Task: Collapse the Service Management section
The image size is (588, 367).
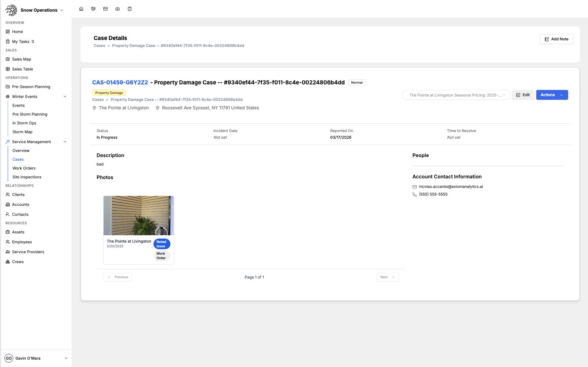Action: (x=65, y=142)
